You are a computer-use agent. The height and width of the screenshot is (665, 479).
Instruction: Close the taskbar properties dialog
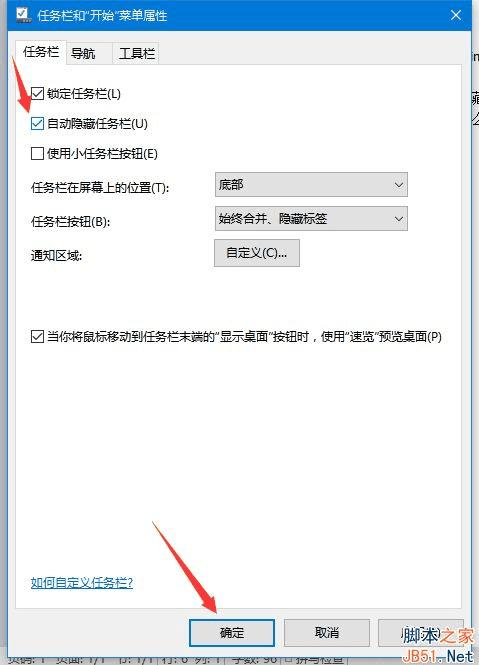tap(456, 15)
